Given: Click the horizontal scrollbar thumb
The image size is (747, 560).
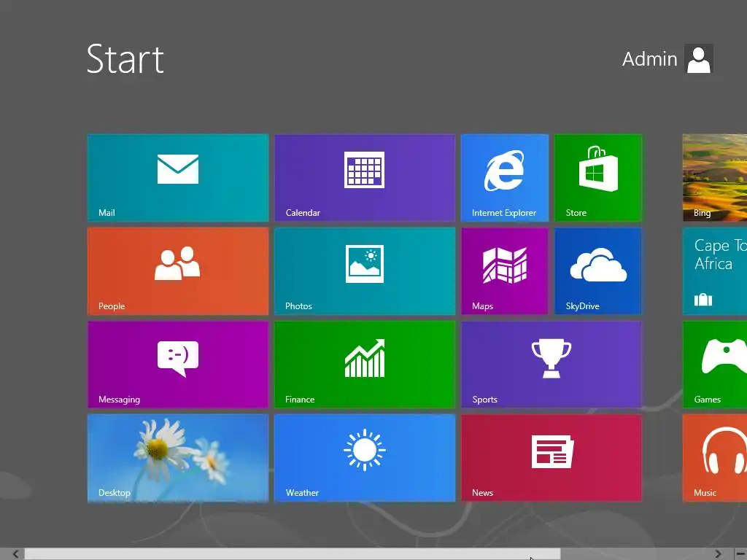Looking at the screenshot, I should pos(293,554).
